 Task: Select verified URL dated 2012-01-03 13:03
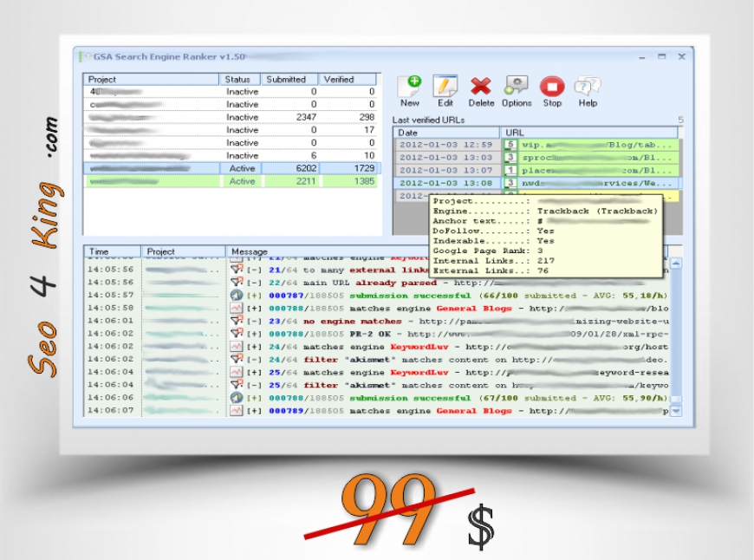click(x=537, y=157)
